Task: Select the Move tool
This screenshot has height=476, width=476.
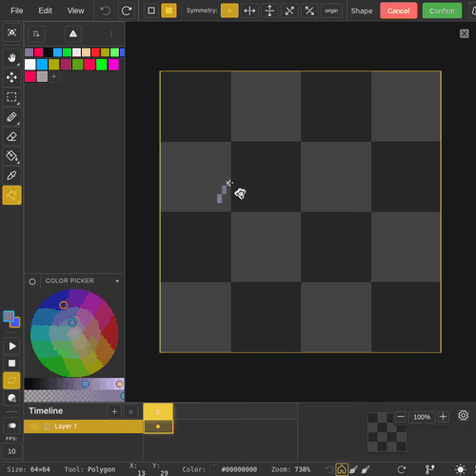Action: tap(11, 77)
